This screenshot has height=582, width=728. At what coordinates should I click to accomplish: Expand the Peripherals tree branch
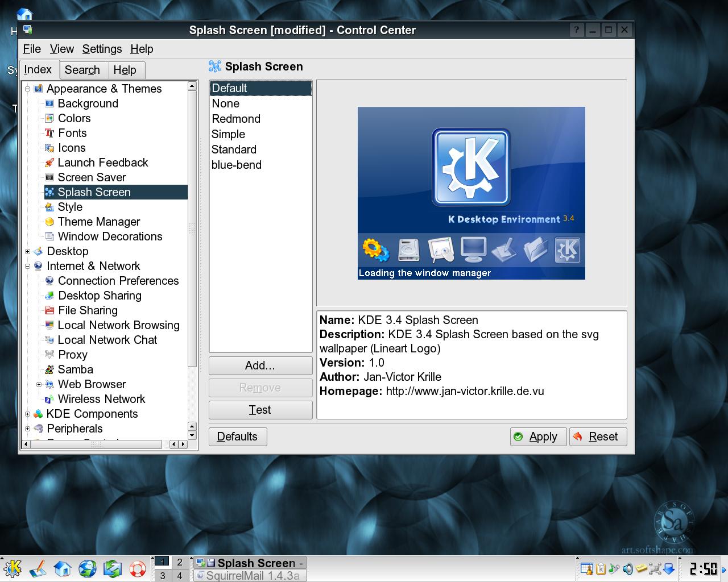(27, 429)
